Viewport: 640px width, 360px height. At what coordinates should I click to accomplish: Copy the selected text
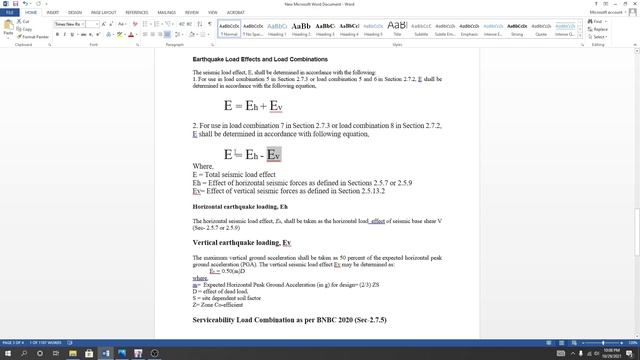pyautogui.click(x=24, y=29)
